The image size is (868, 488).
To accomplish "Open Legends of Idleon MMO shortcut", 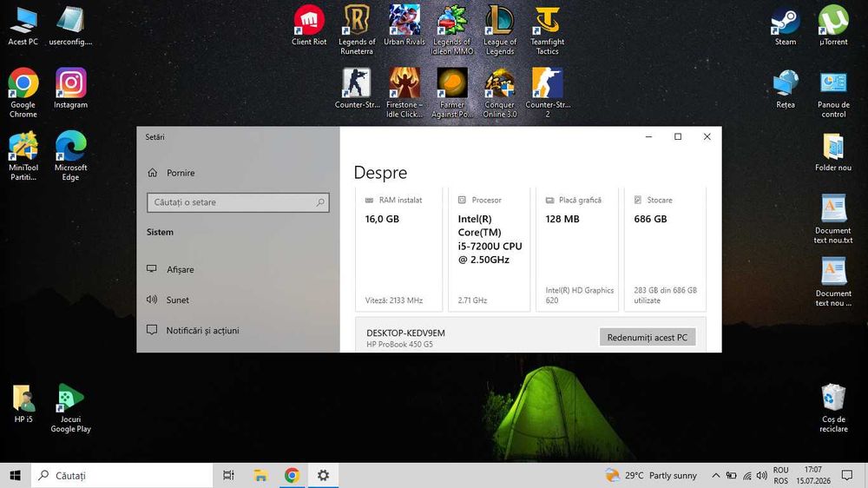I will click(452, 30).
